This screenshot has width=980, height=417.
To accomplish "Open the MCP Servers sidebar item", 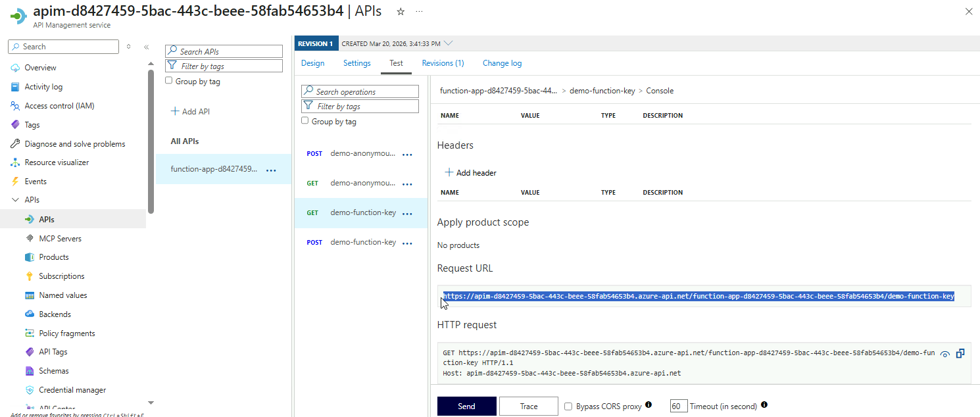I will 60,238.
